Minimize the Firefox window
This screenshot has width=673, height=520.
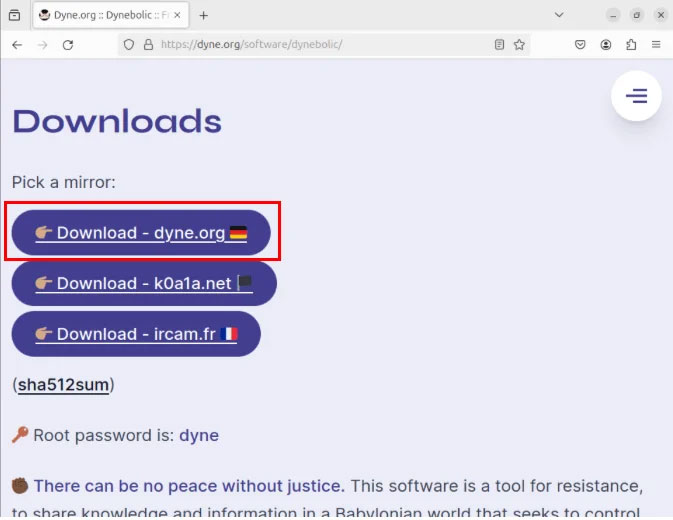tap(613, 15)
